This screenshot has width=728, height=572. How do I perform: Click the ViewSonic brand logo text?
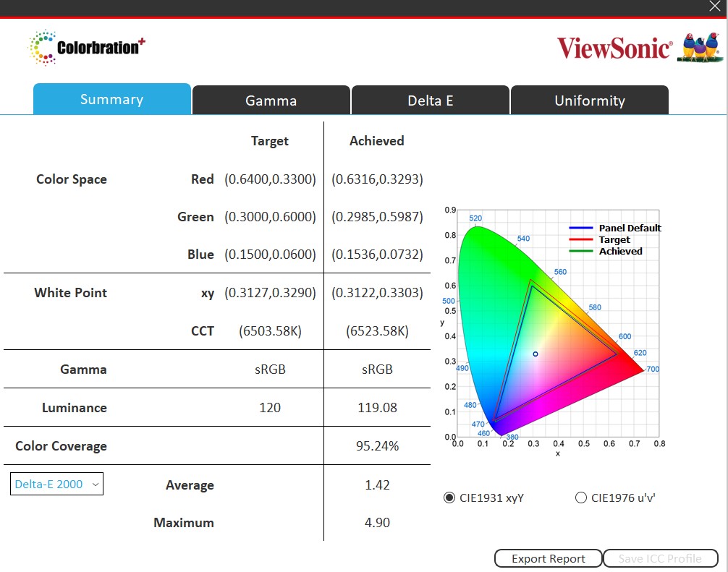click(614, 48)
